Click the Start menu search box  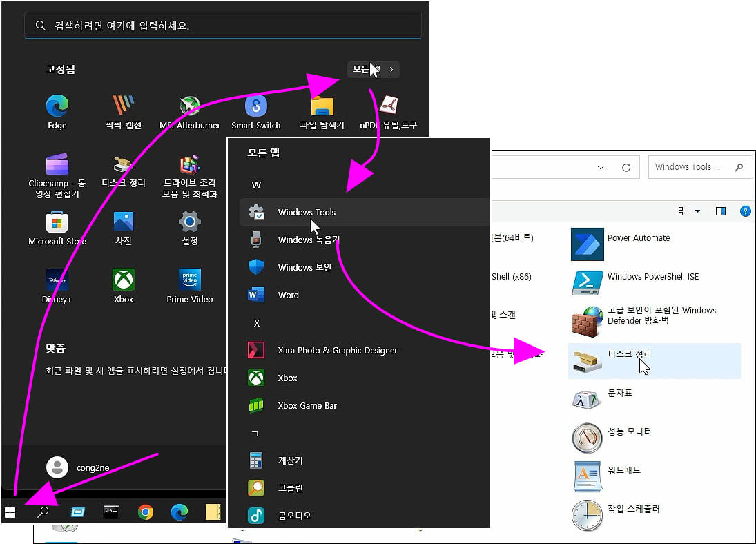click(223, 26)
